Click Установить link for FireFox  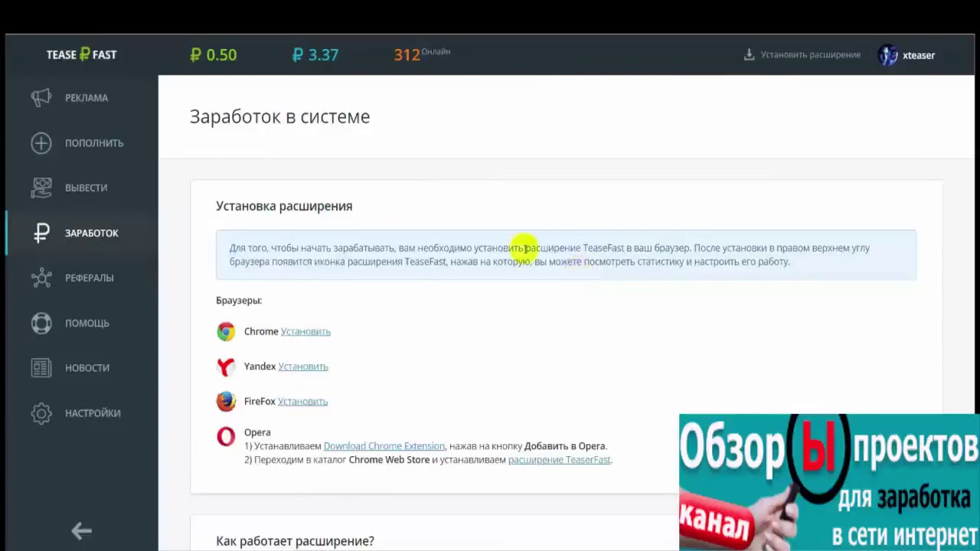302,401
